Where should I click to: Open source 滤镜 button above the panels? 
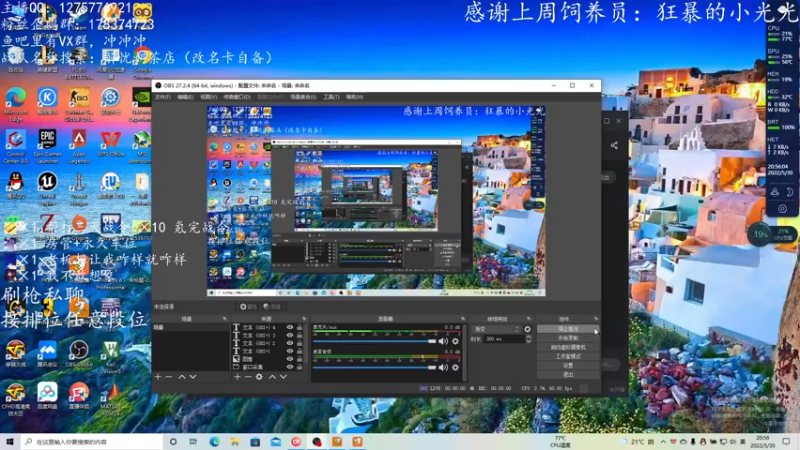point(272,307)
